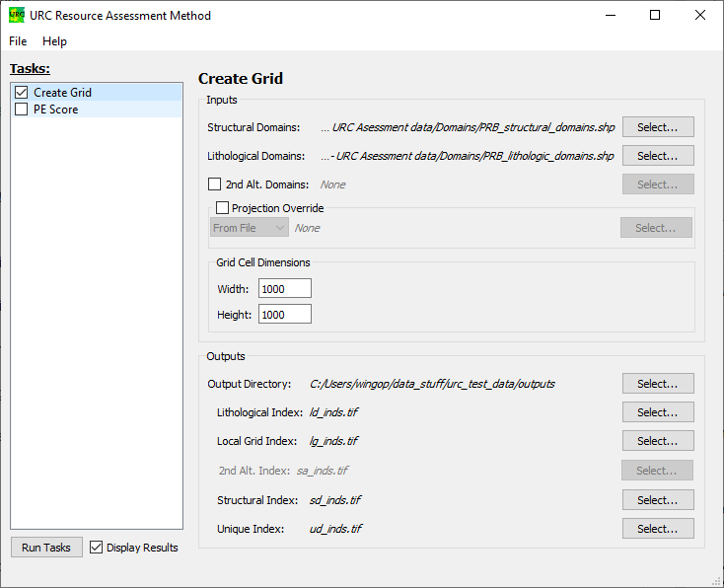Click Select for Local Grid Index output
This screenshot has width=724, height=588.
pos(658,441)
